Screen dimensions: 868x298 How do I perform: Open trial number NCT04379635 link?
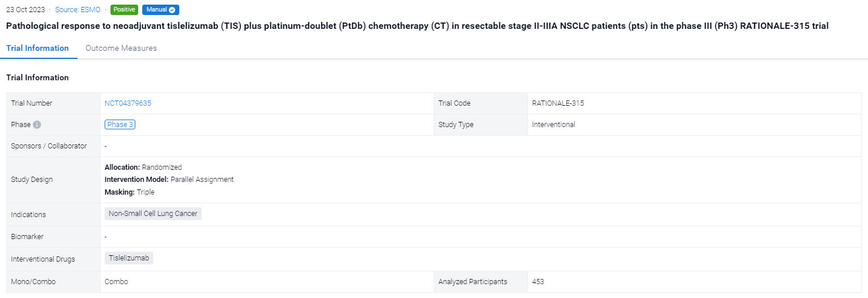[x=128, y=103]
